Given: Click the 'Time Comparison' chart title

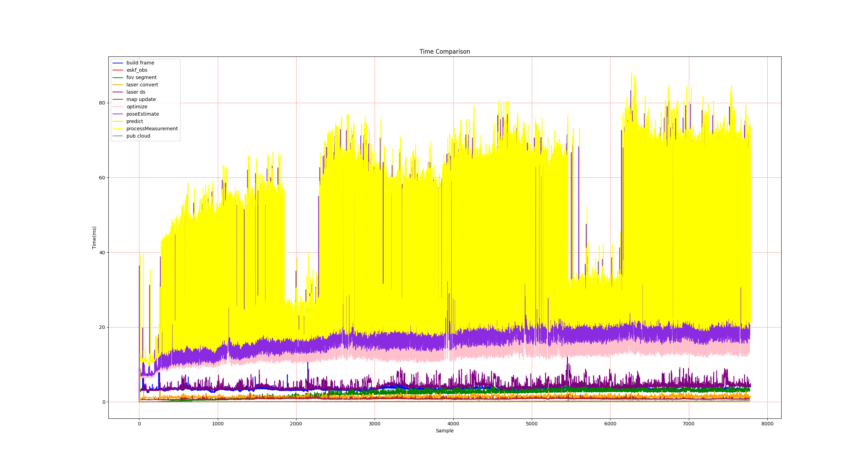Looking at the screenshot, I should coord(444,52).
